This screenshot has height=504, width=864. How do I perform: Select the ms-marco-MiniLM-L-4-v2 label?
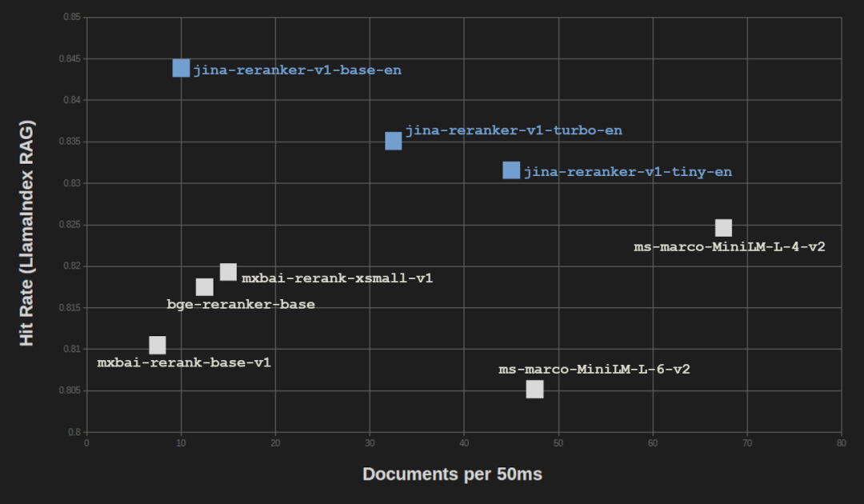click(730, 246)
